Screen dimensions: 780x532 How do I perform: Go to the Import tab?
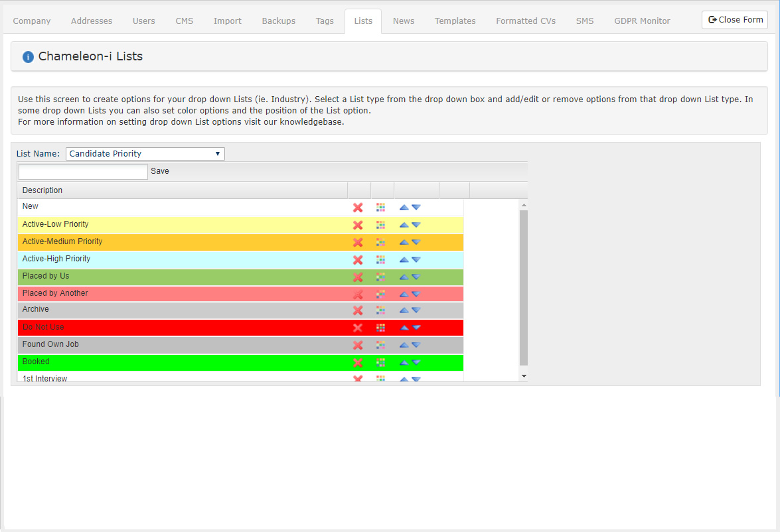227,21
